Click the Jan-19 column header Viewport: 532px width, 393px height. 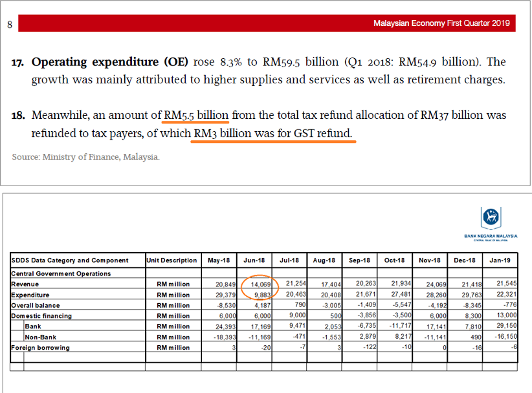500,260
